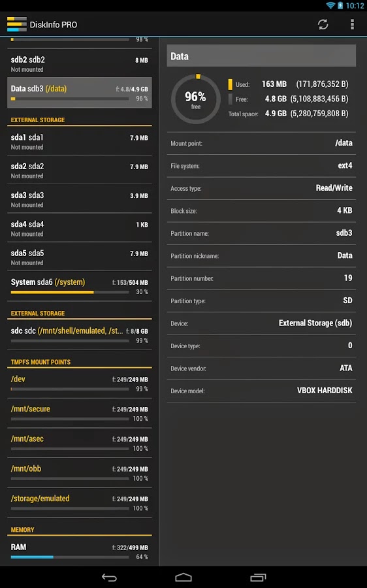The height and width of the screenshot is (588, 367).
Task: Select the sdb2 not mounted partition
Action: click(80, 64)
